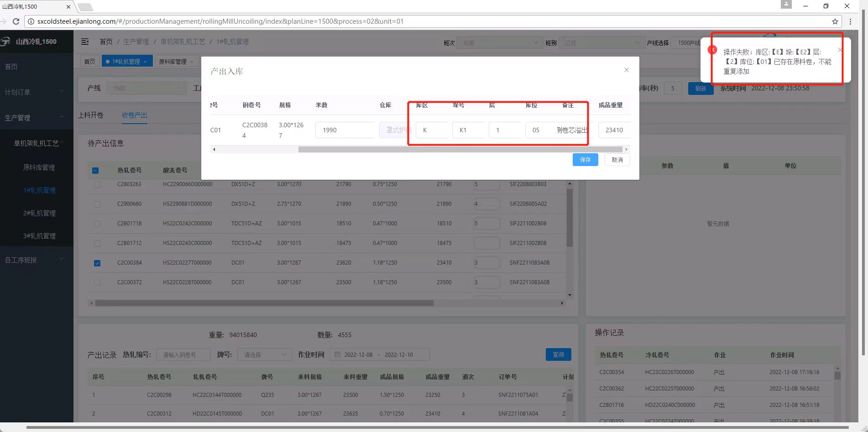Click the 库区 input field showing K

pos(432,130)
